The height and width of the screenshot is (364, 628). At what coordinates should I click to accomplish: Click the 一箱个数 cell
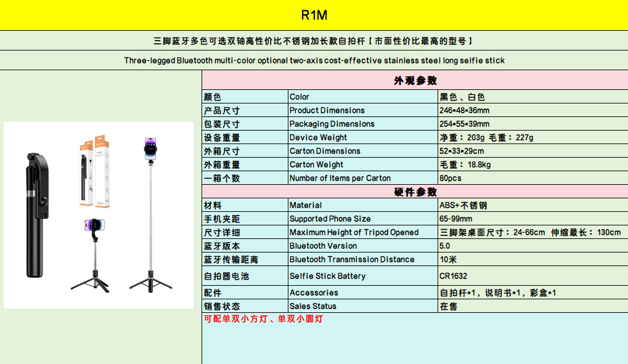245,178
